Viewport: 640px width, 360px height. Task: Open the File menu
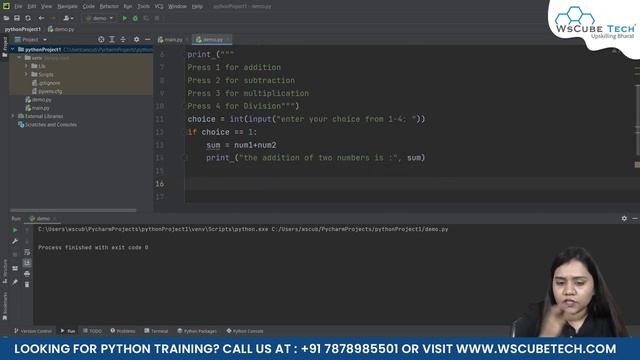tap(18, 7)
